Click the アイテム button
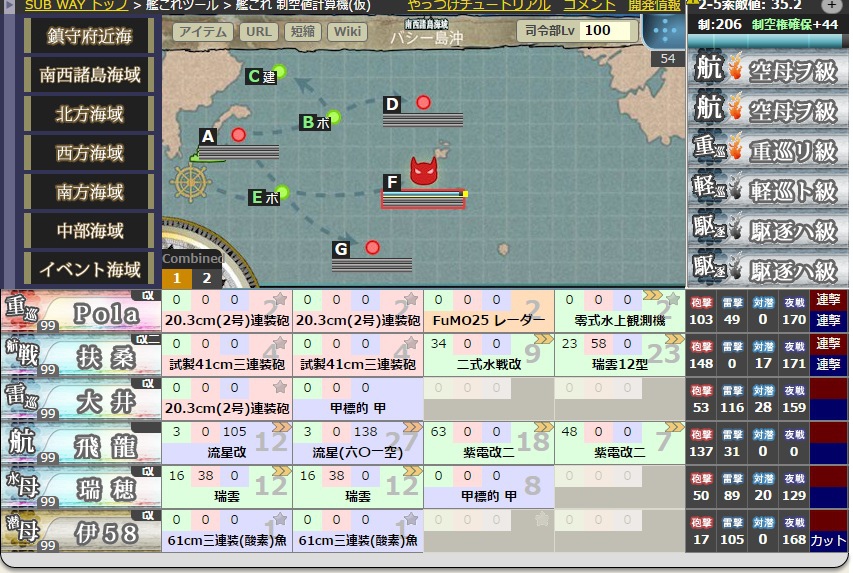 [x=203, y=32]
